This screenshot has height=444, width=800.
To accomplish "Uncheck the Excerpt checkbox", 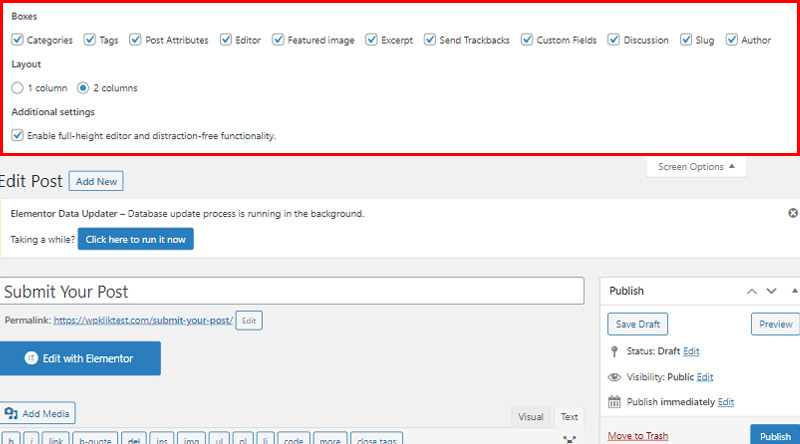I will pos(371,40).
